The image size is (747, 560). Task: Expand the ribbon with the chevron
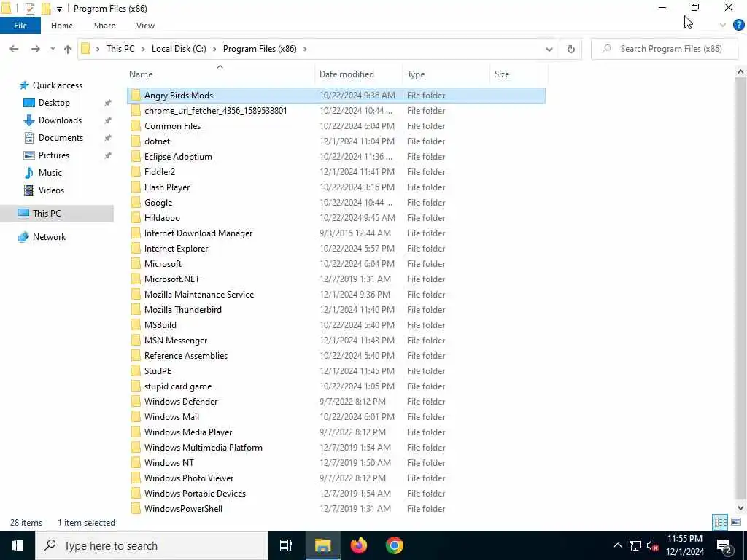(x=723, y=26)
